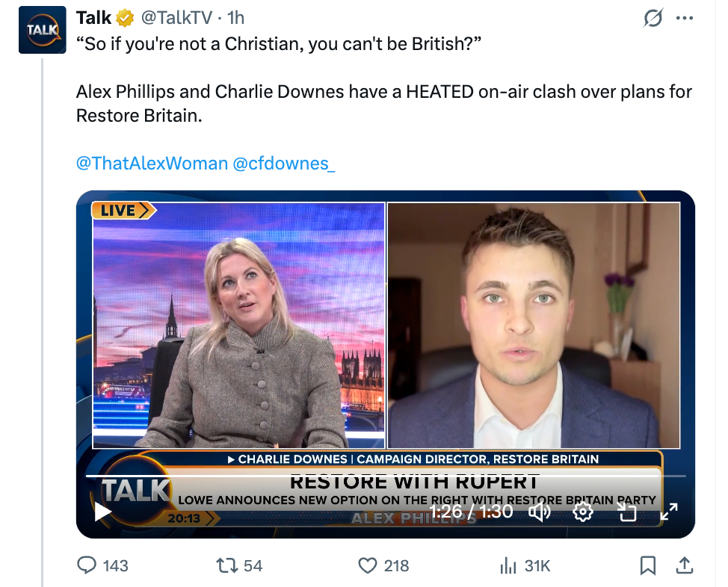
Task: Open video playback settings gear
Action: point(583,512)
